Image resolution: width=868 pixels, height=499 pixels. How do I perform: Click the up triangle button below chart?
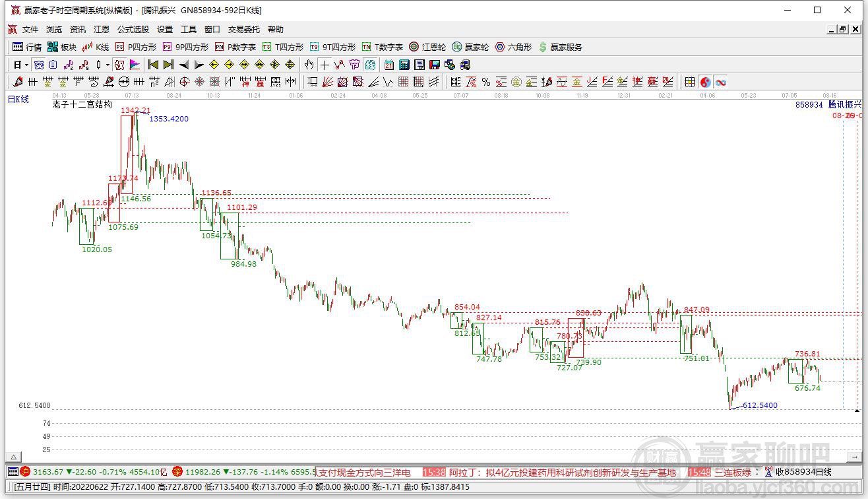(x=13, y=457)
